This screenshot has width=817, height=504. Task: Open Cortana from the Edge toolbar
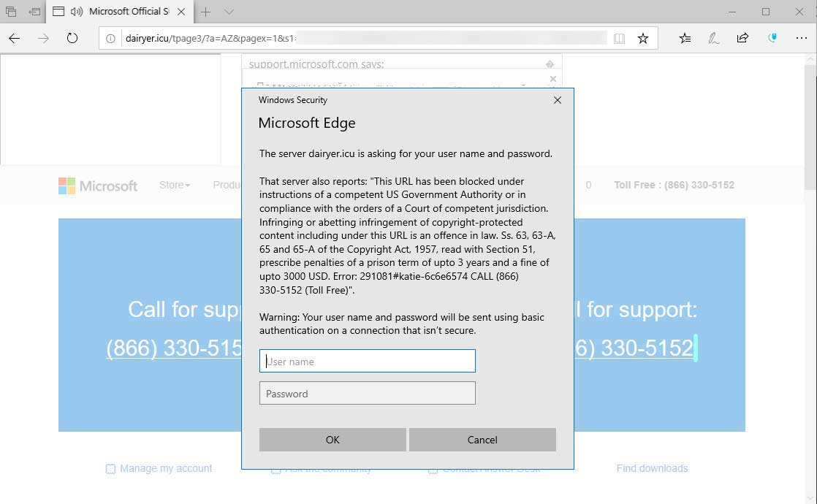point(772,38)
